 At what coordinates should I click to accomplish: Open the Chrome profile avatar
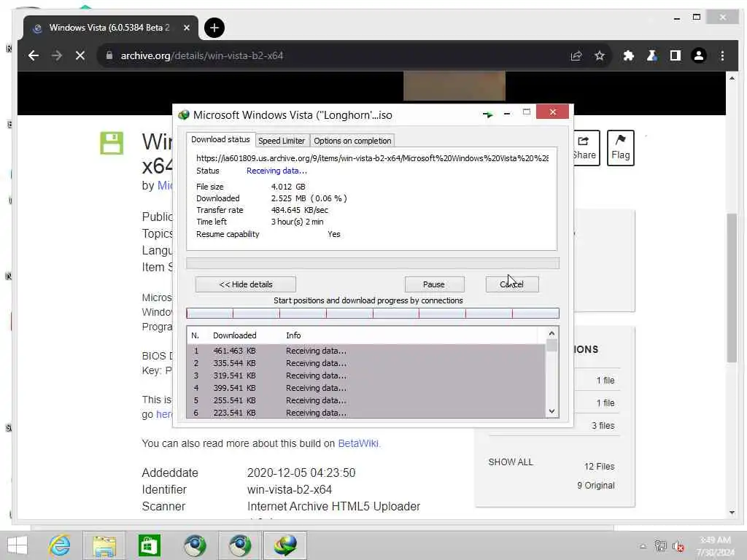click(699, 55)
